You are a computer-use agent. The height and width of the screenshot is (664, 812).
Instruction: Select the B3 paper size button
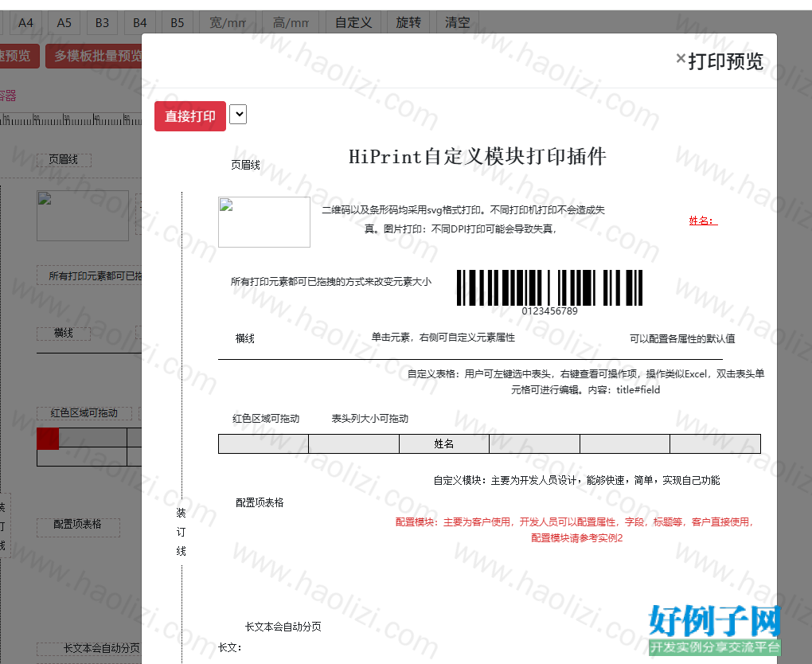pos(102,23)
